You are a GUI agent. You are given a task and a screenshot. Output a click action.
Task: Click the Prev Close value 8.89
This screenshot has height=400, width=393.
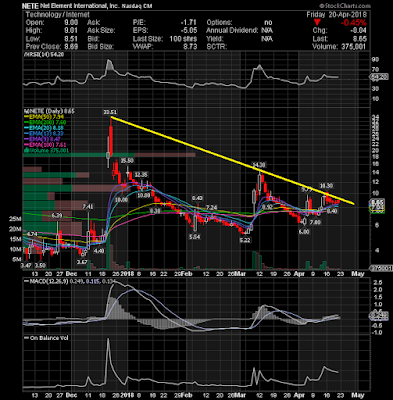point(71,46)
